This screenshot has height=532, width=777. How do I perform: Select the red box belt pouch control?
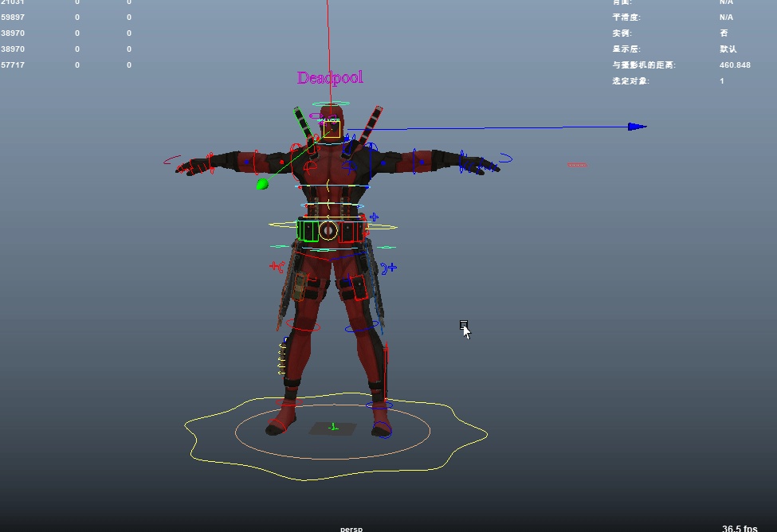[x=351, y=233]
